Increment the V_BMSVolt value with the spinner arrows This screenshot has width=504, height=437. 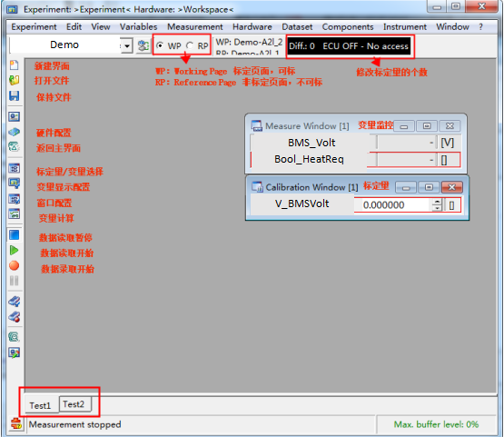(x=437, y=203)
